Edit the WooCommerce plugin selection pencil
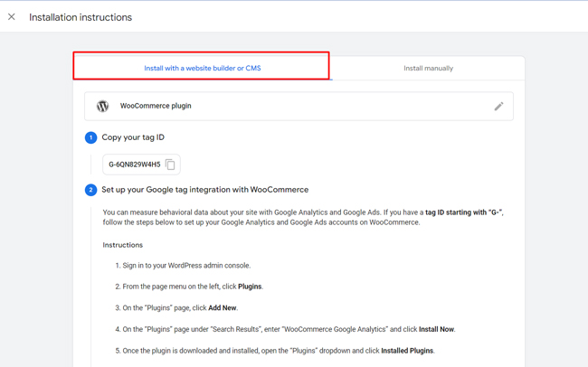 coord(498,107)
